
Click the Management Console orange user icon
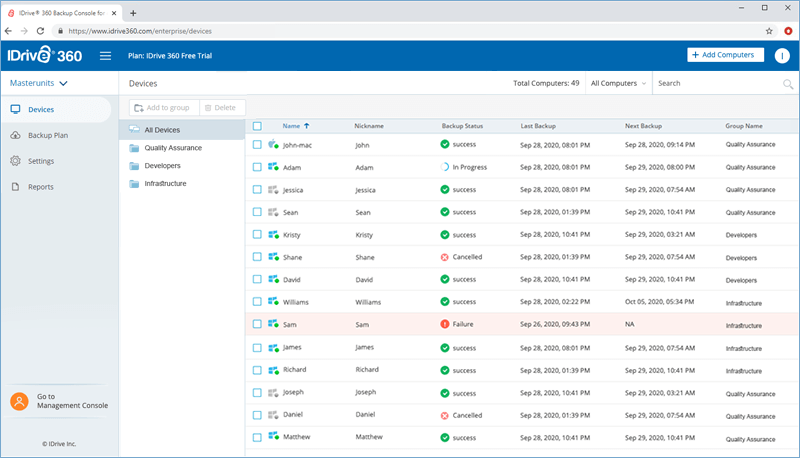coord(19,401)
